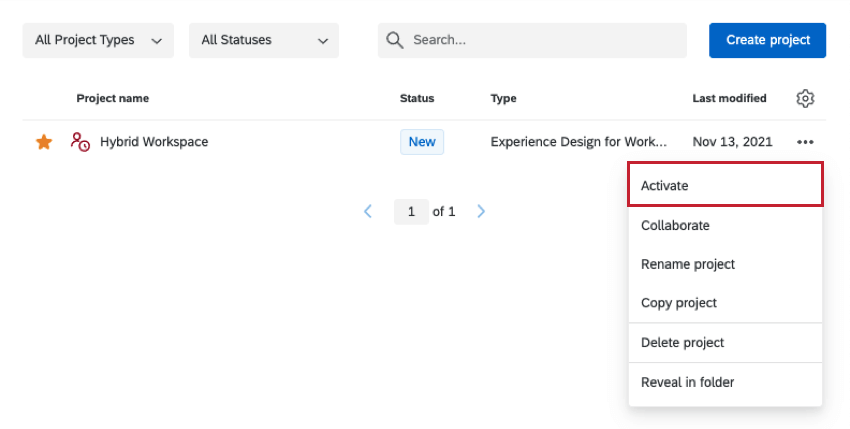
Task: Open the column settings gear icon
Action: click(805, 98)
